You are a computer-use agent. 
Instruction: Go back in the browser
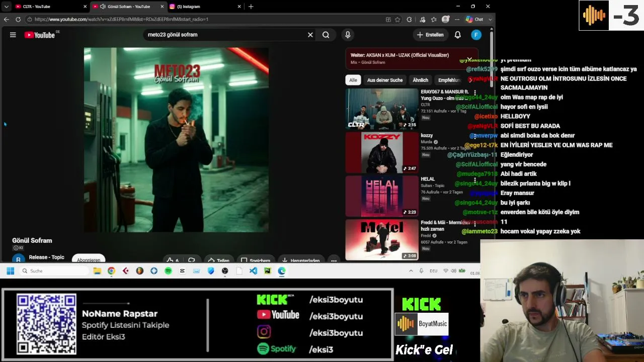point(7,19)
